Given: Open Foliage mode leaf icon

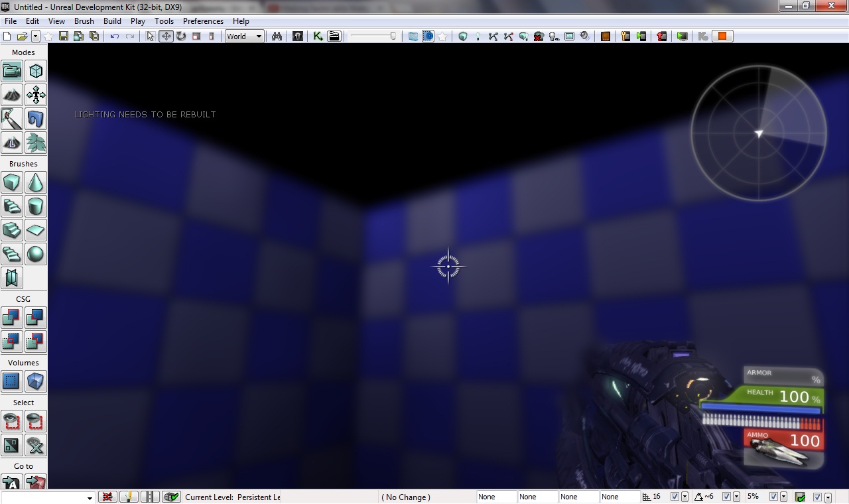Looking at the screenshot, I should [36, 143].
